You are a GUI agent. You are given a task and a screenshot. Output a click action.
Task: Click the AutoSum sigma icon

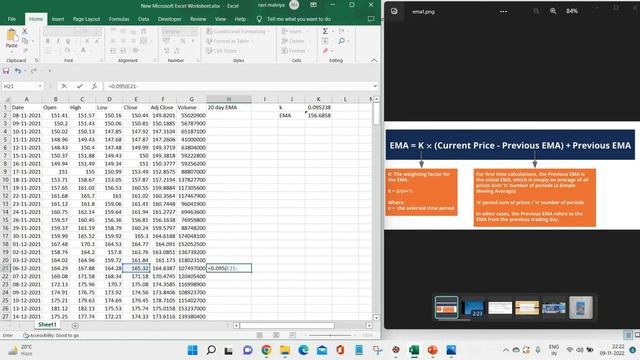(x=325, y=31)
